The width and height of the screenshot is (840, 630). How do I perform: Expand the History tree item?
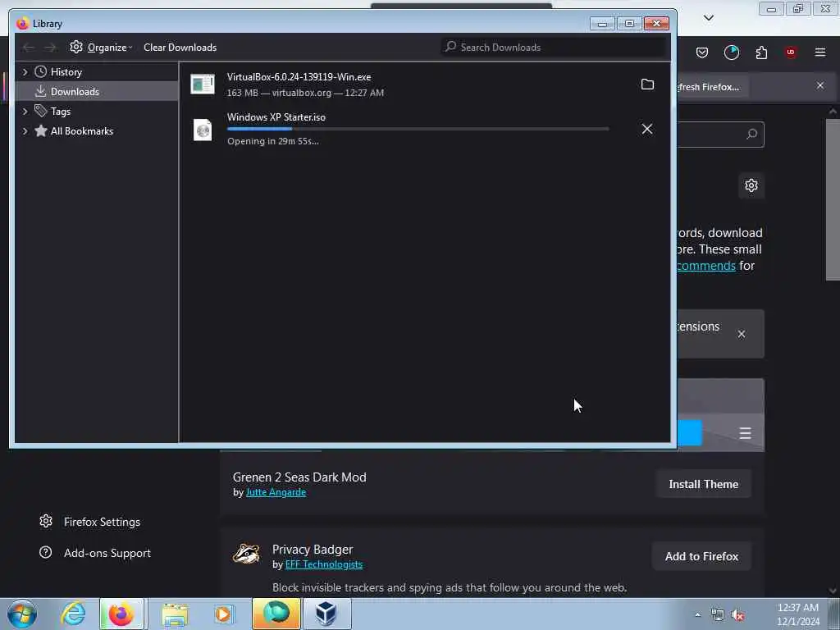25,72
